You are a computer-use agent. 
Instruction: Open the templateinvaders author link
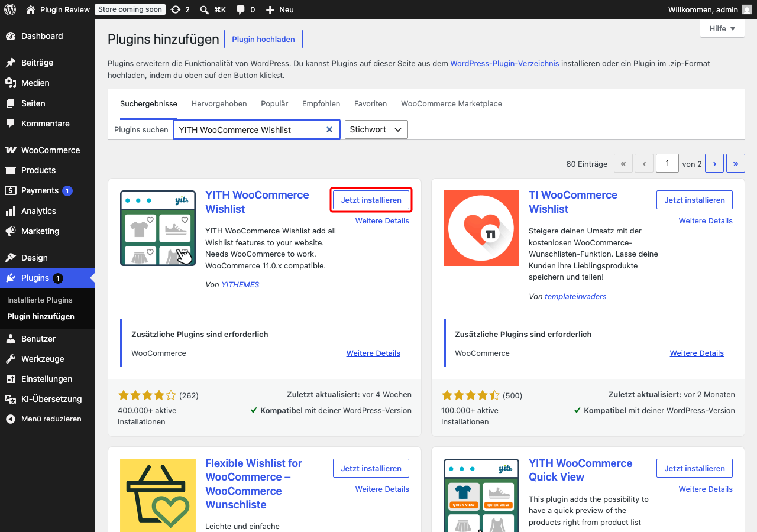point(575,296)
